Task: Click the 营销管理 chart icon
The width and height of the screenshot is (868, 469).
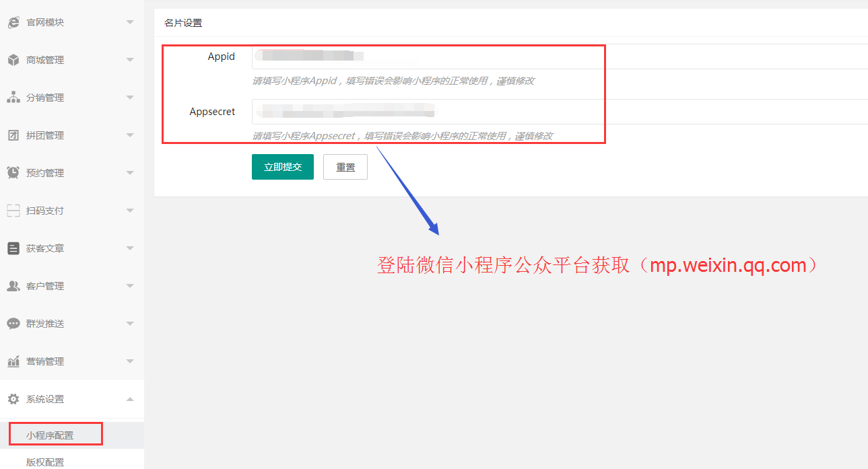Action: coord(13,361)
